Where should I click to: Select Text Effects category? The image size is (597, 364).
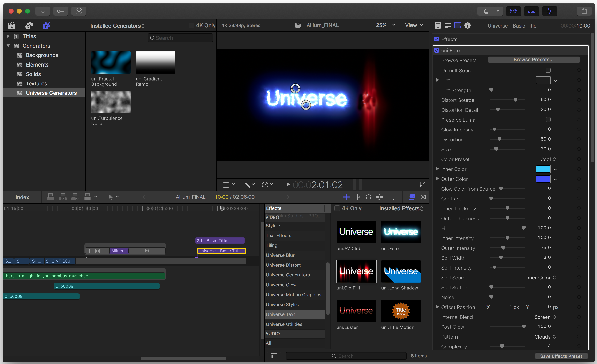(x=294, y=235)
